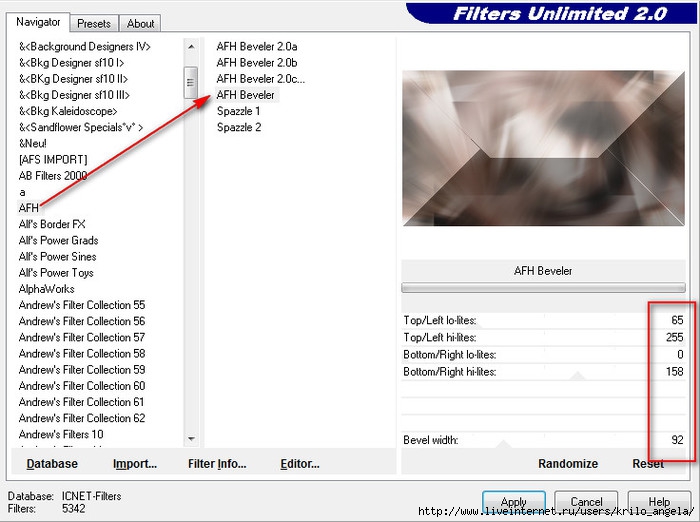Select Alf's Power Toys category
The height and width of the screenshot is (522, 700).
coord(56,272)
